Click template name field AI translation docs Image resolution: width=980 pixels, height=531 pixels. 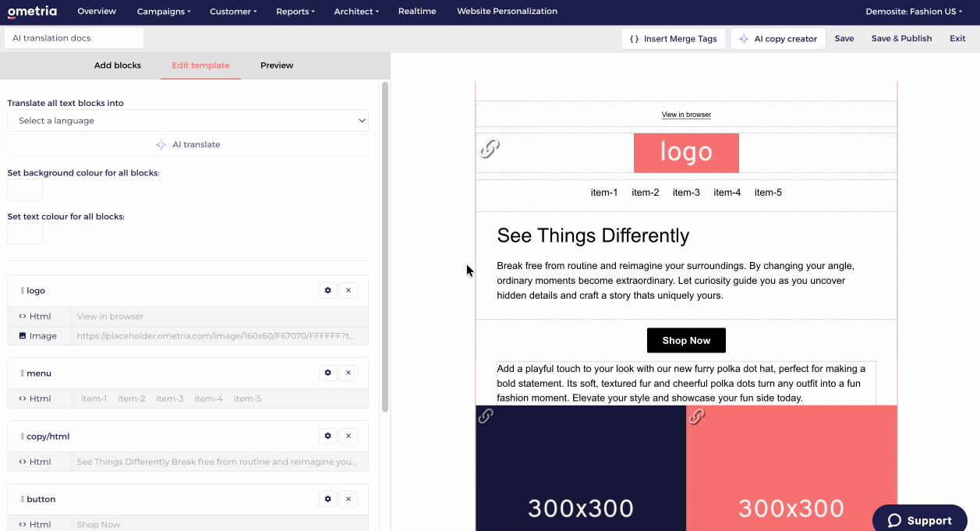pos(74,38)
